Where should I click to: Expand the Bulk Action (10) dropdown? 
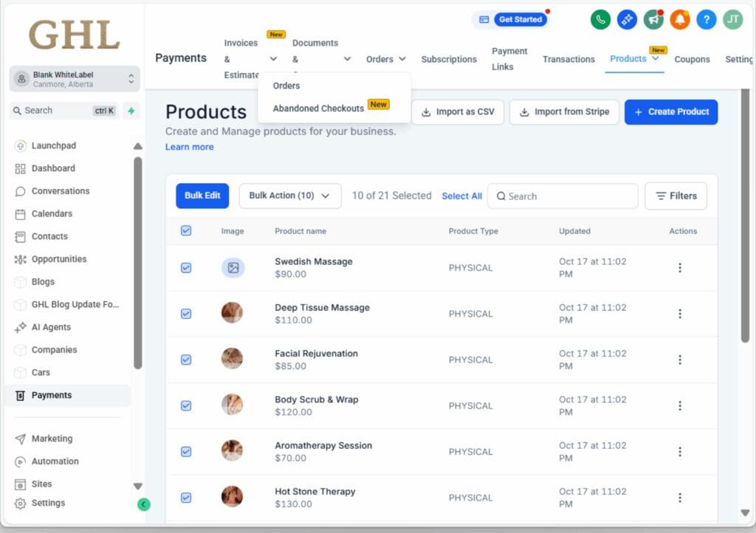point(289,196)
